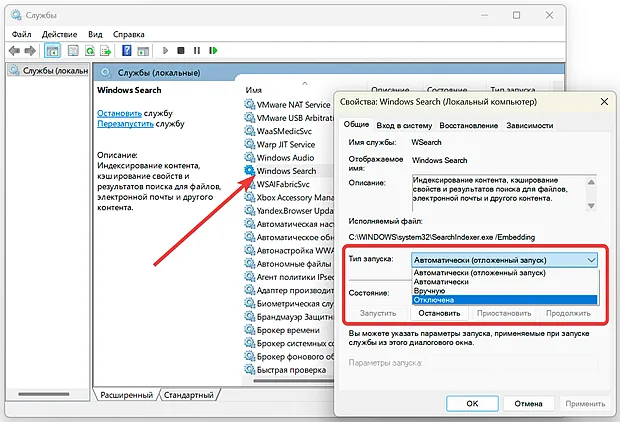
Task: Toggle the console tree pane toolbar icon
Action: [52, 51]
